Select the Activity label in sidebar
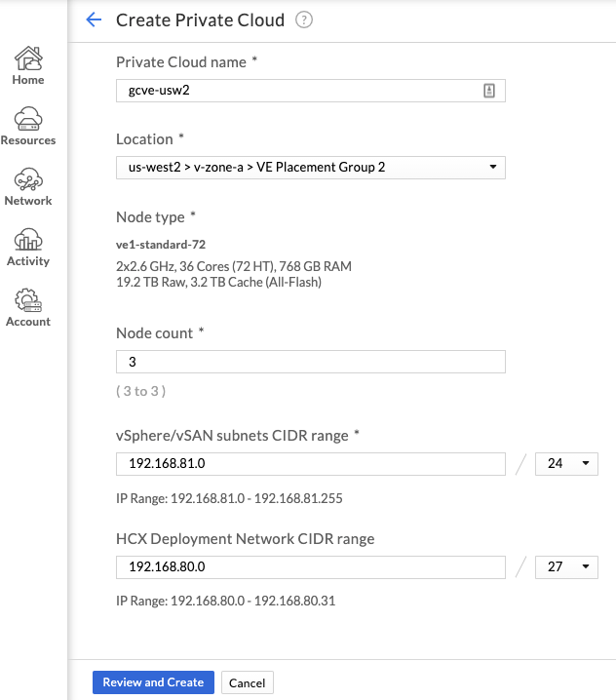Viewport: 616px width, 700px height. [x=28, y=261]
